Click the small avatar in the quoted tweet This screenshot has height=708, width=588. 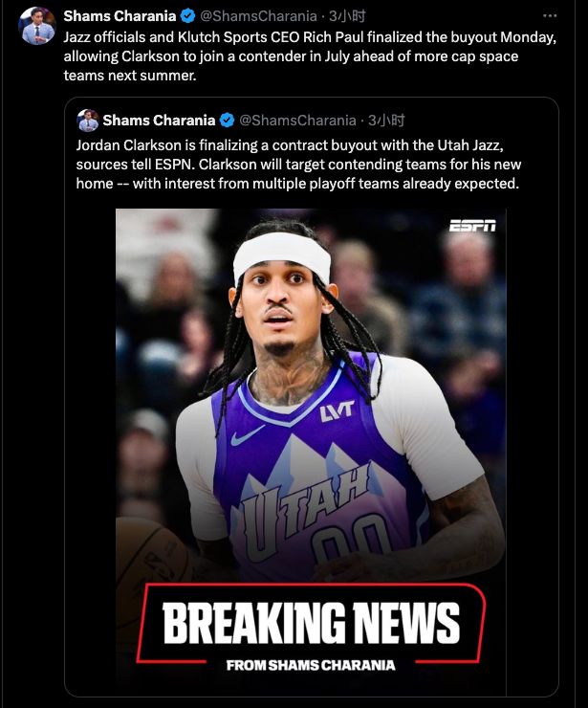88,121
